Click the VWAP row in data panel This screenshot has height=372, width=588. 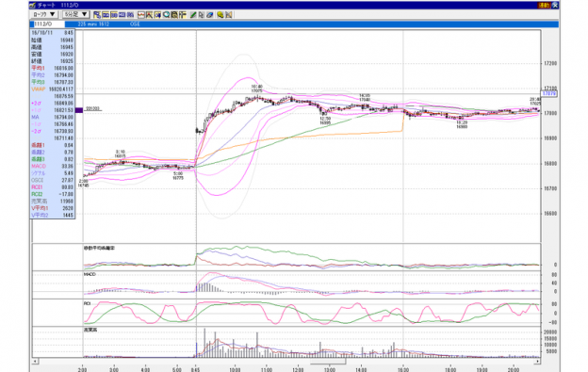point(53,89)
